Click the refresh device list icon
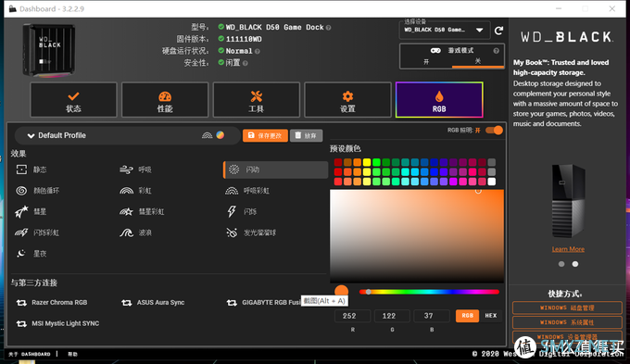 [x=498, y=31]
